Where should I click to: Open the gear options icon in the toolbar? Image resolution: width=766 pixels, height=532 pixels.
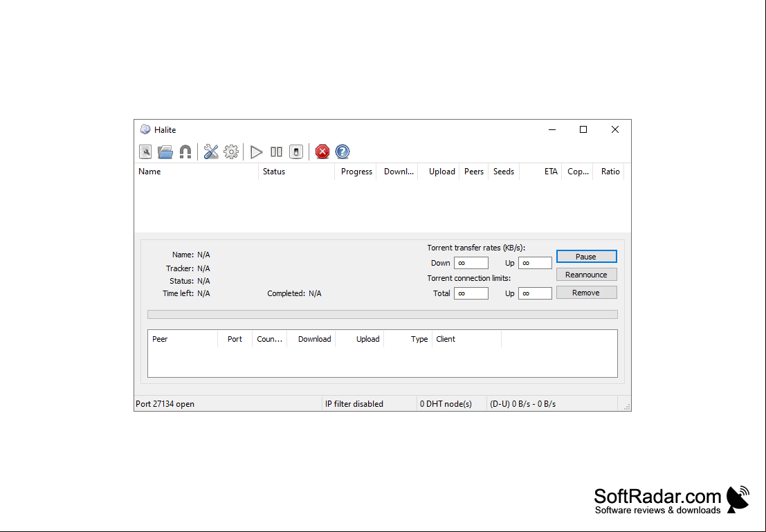pos(231,152)
